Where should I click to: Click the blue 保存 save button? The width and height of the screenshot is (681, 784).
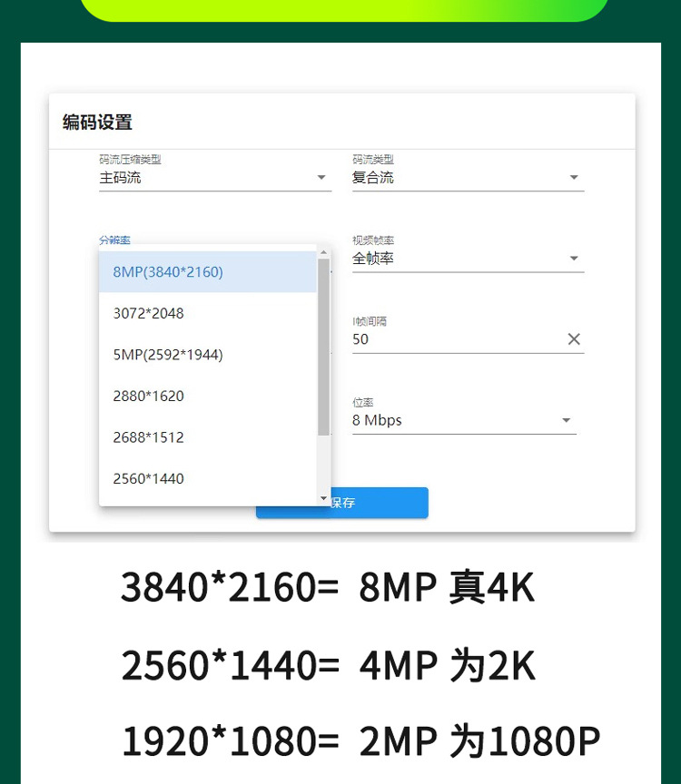[342, 503]
